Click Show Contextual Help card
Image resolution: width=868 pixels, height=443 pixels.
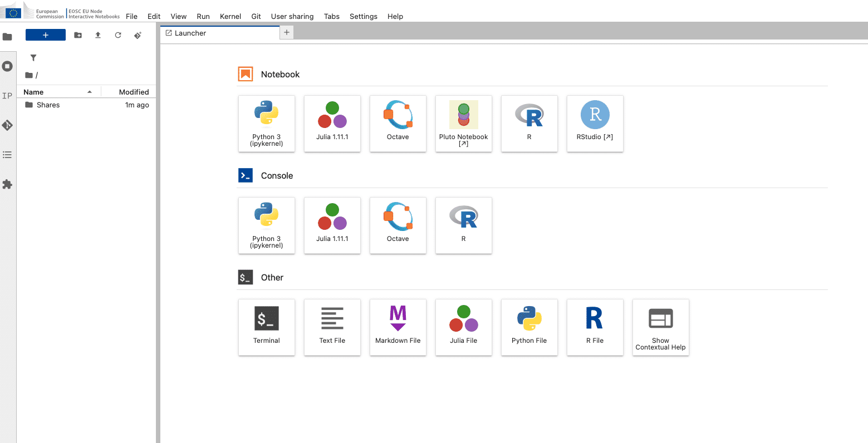[661, 327]
